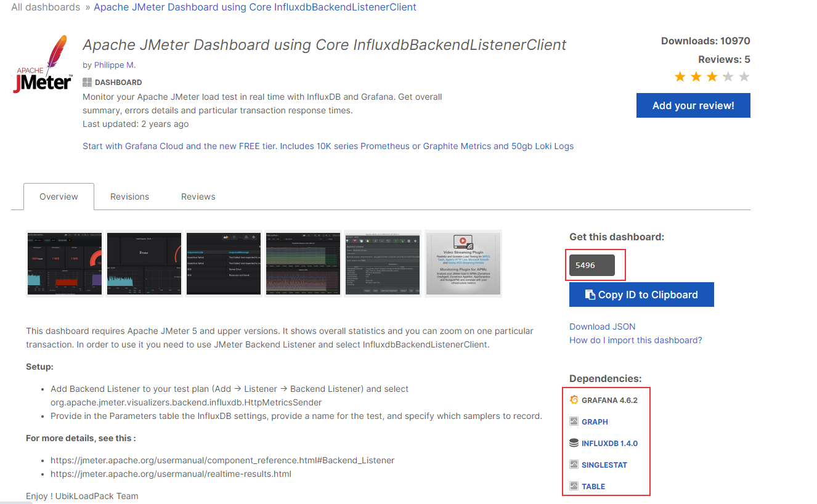Image resolution: width=817 pixels, height=504 pixels.
Task: Click the component_reference.html Backend_Listener URL
Action: click(x=222, y=460)
